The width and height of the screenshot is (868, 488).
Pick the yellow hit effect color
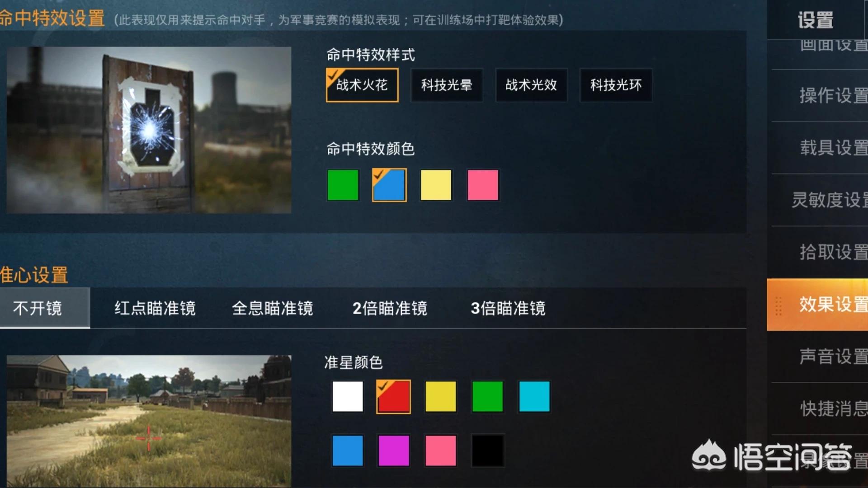tap(436, 185)
